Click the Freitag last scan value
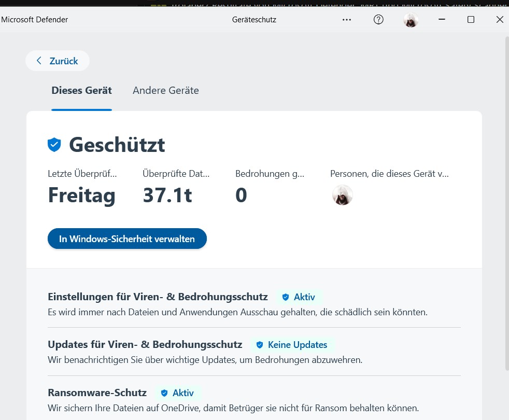 coord(81,195)
